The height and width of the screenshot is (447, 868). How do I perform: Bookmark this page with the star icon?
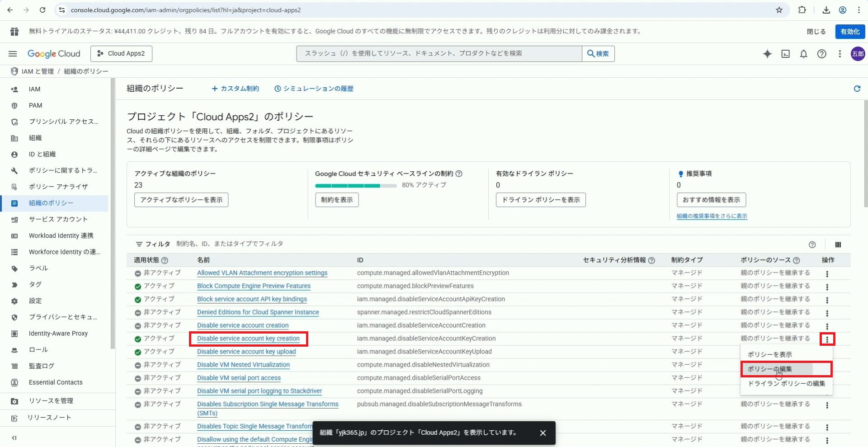point(779,10)
